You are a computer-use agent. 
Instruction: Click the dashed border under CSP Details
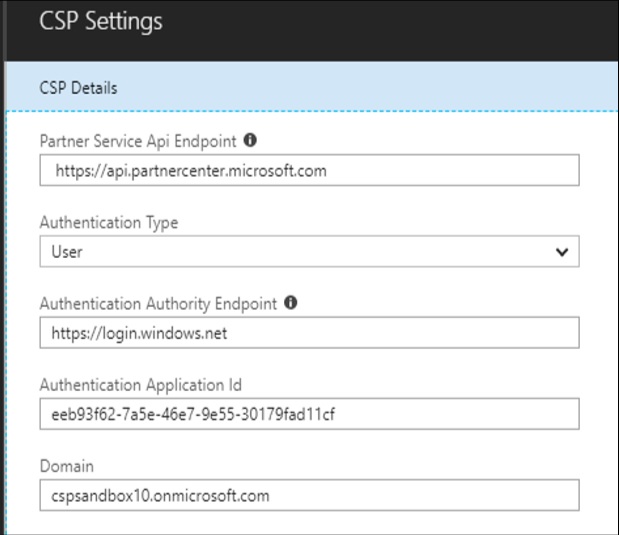tap(312, 112)
